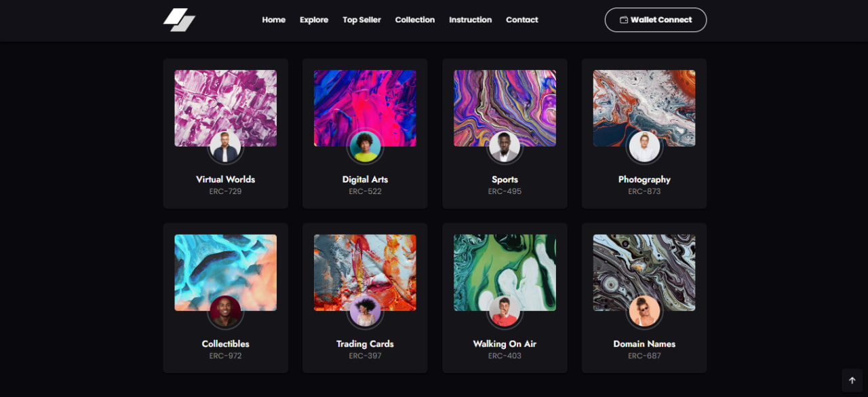Image resolution: width=868 pixels, height=397 pixels.
Task: Click the Collectibles creator avatar
Action: (x=225, y=311)
